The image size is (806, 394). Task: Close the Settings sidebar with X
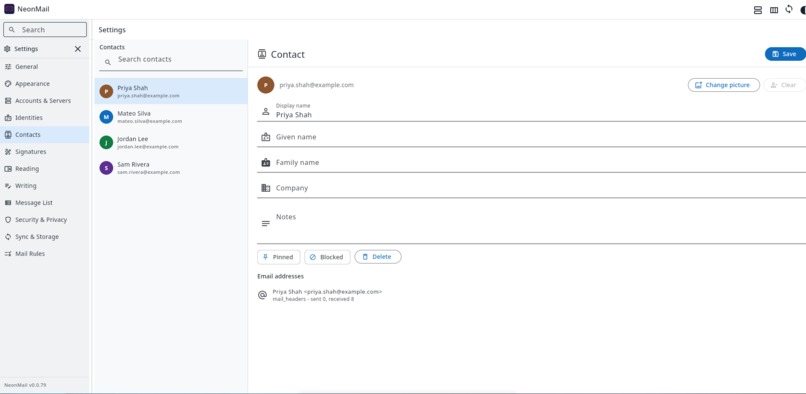pyautogui.click(x=78, y=49)
